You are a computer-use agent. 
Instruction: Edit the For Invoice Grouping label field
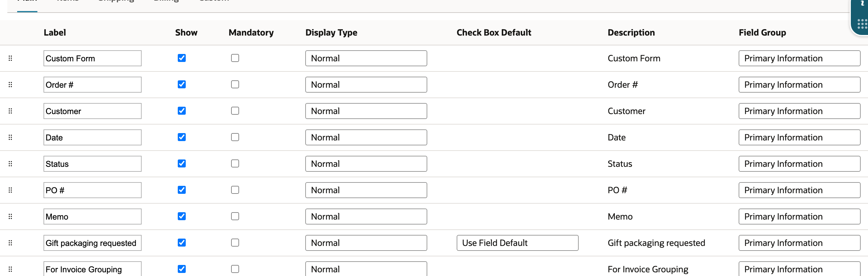coord(92,269)
